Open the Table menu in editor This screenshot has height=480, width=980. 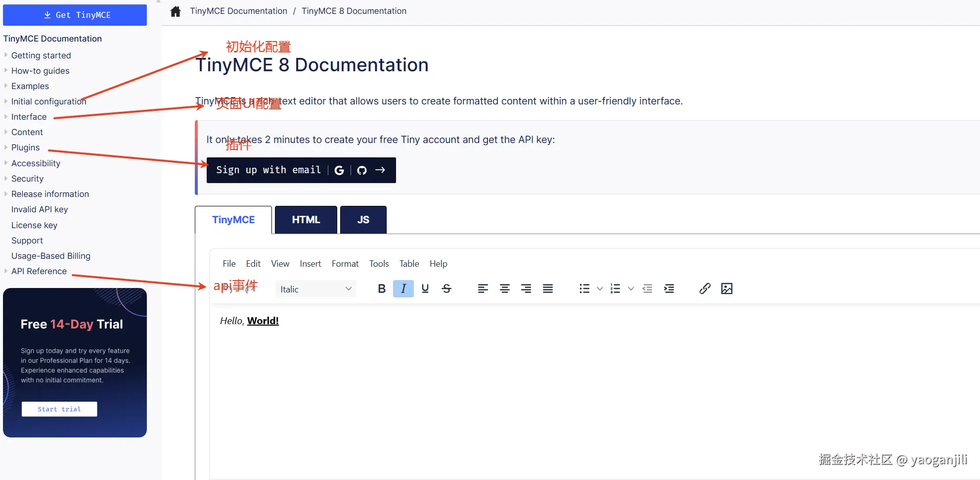tap(409, 264)
